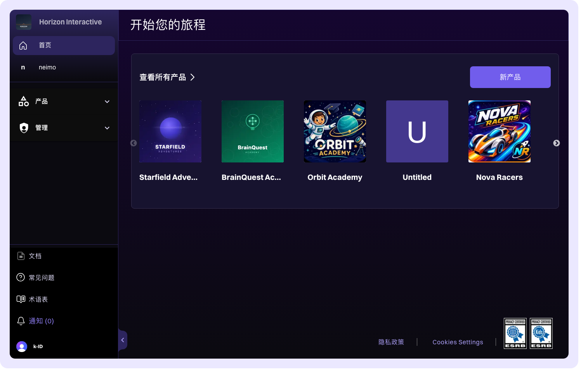Click the Untitled product name

pos(417,177)
